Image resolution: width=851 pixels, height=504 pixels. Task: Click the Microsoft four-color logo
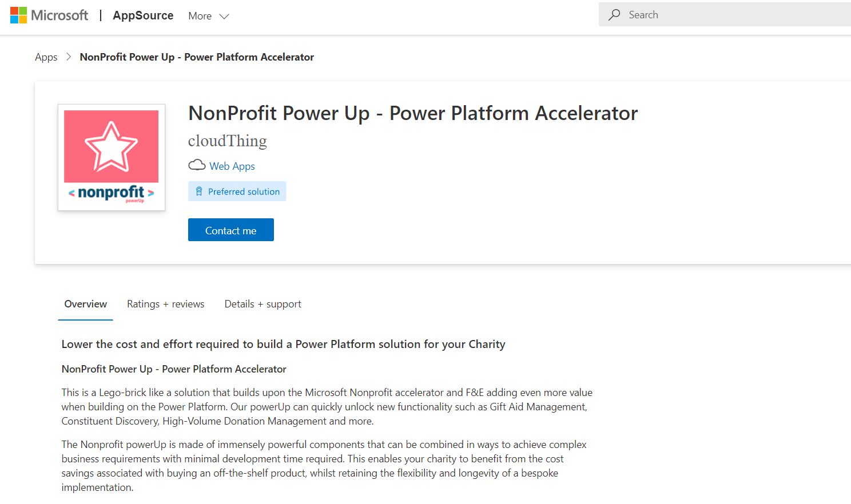[x=18, y=15]
